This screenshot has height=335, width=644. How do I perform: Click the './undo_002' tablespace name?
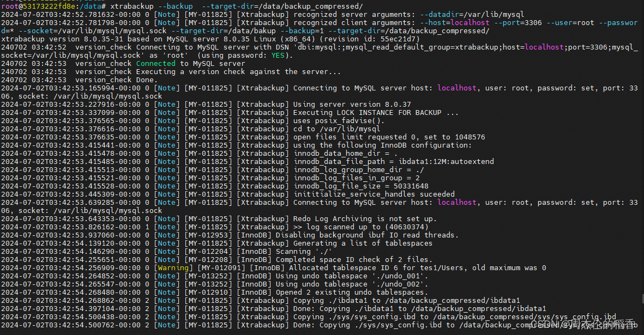pos(398,285)
